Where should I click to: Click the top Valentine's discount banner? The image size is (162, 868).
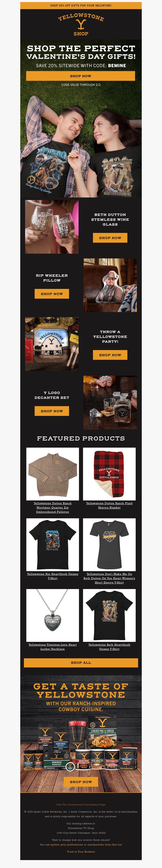[81, 5]
